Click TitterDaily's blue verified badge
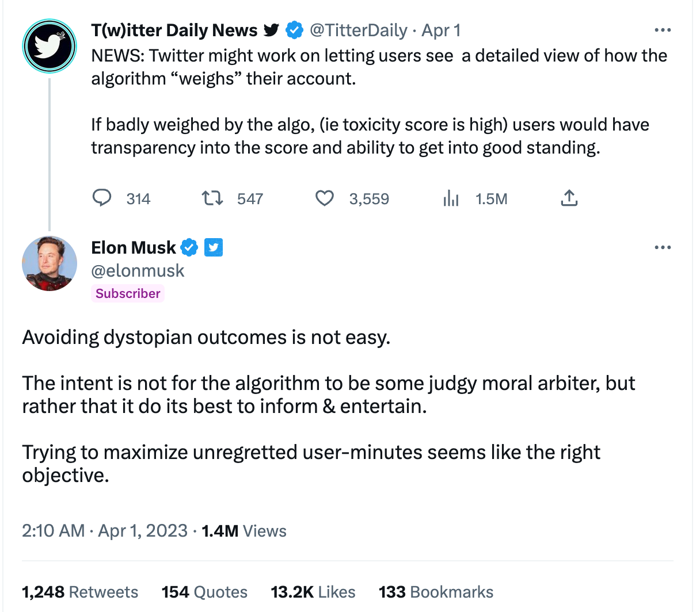 click(x=295, y=30)
